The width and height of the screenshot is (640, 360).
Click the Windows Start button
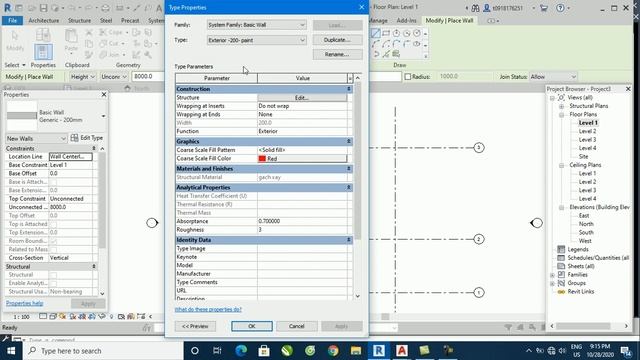coord(11,351)
